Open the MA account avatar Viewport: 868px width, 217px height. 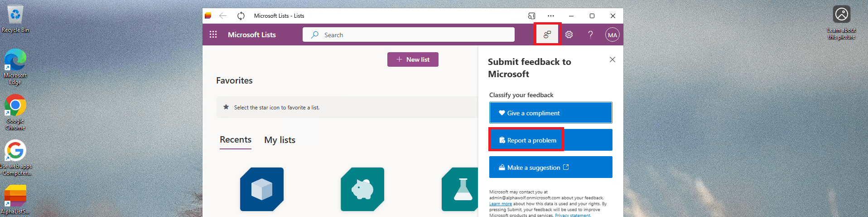612,35
